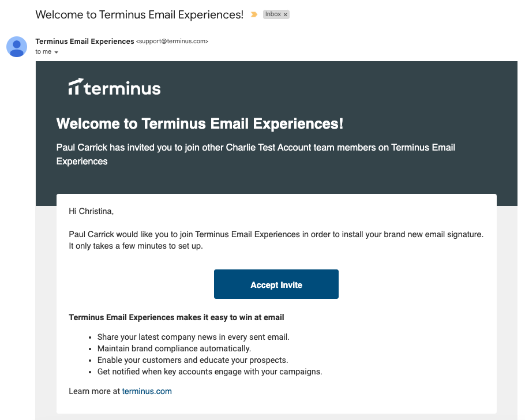
Task: Click sender name Terminus Email Experiences
Action: 85,41
